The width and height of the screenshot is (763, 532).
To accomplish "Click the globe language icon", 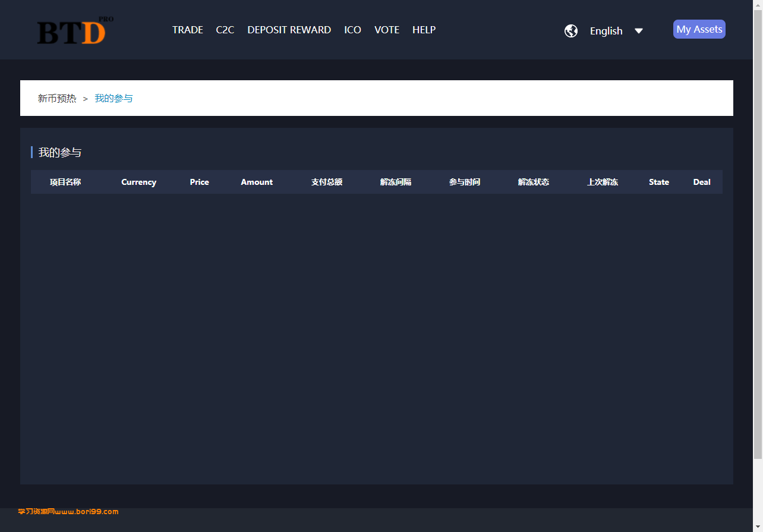I will (x=571, y=31).
